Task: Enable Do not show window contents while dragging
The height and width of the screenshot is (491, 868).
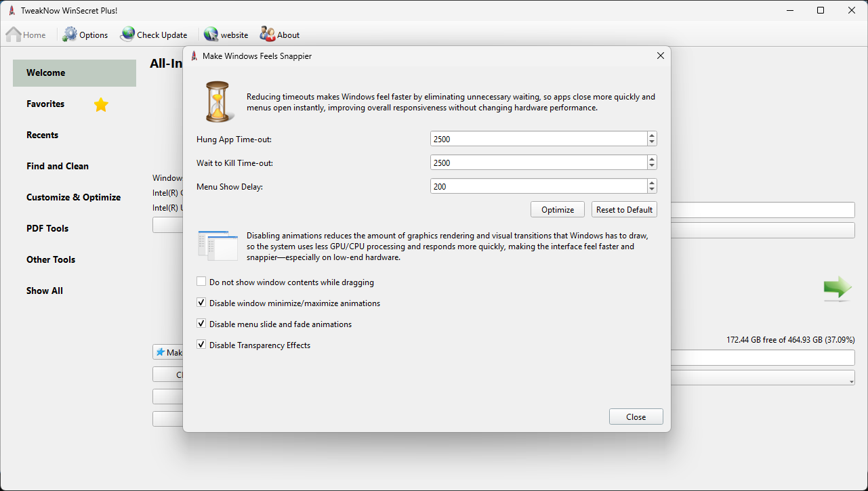Action: tap(201, 282)
